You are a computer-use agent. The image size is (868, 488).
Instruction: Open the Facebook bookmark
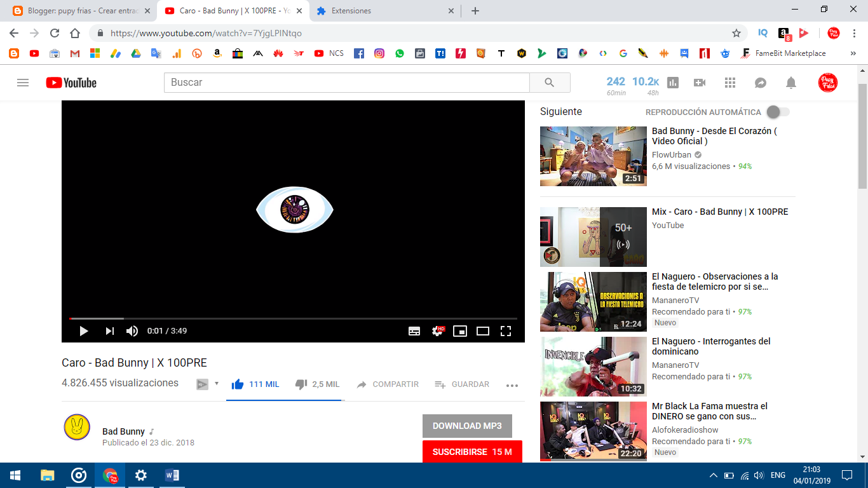[359, 53]
